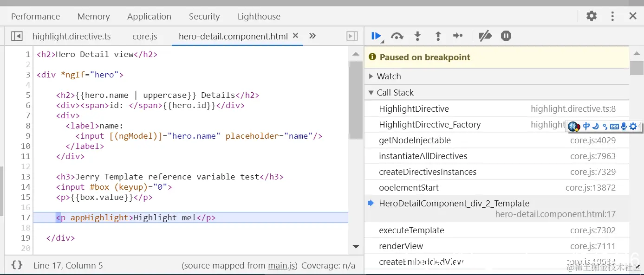Viewport: 644px width, 275px height.
Task: Resume script execution
Action: pos(376,36)
